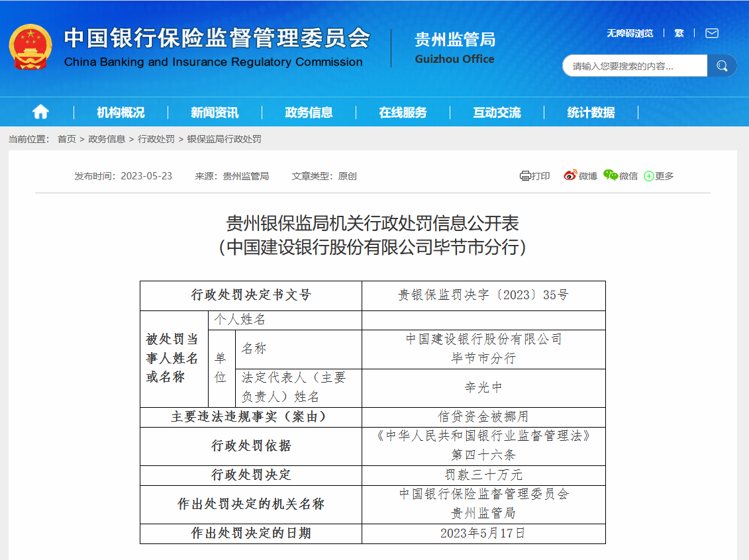This screenshot has width=749, height=560.
Task: Enable 无障碍浏览 accessibility mode
Action: (x=630, y=33)
